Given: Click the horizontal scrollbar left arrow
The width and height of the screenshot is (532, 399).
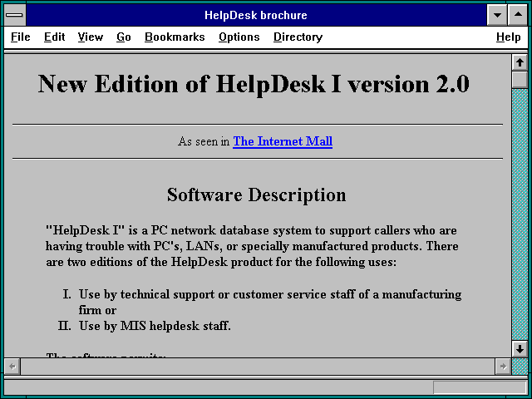Looking at the screenshot, I should click(x=12, y=367).
